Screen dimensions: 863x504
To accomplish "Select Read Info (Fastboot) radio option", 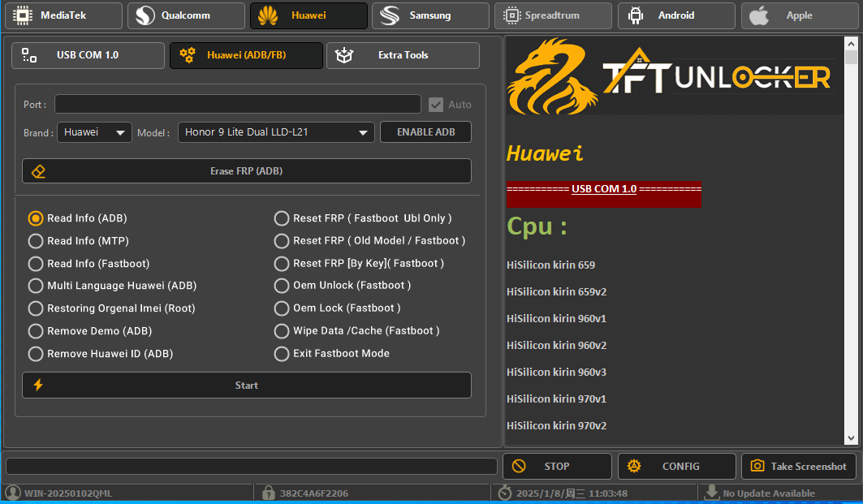I will 88,264.
